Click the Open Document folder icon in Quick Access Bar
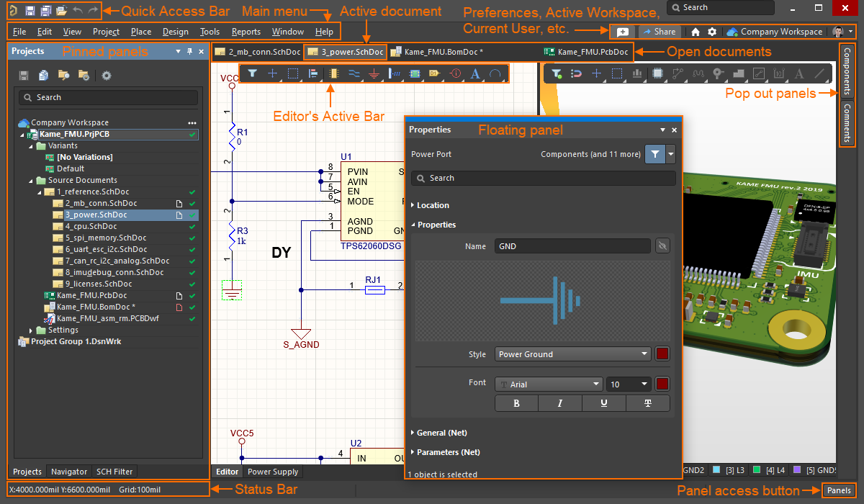The height and width of the screenshot is (504, 864). (62, 11)
